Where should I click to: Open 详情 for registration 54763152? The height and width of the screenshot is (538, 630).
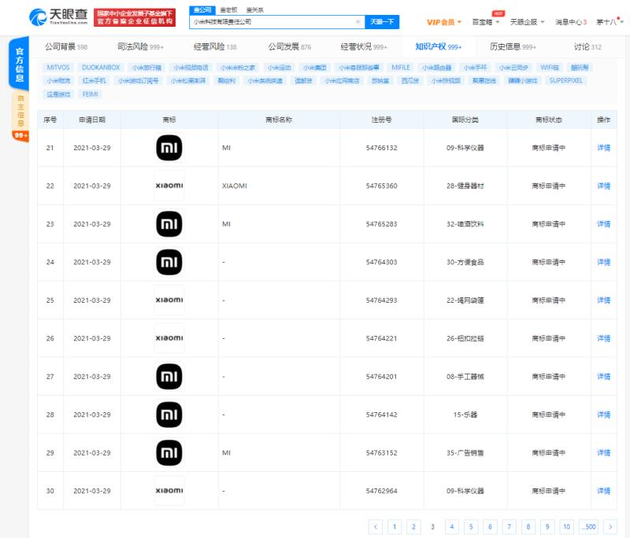[603, 453]
